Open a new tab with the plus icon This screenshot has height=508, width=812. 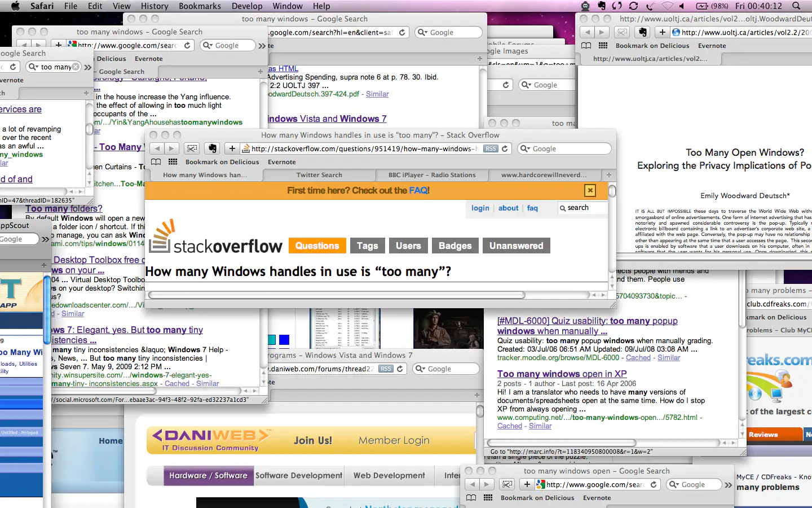(x=232, y=148)
